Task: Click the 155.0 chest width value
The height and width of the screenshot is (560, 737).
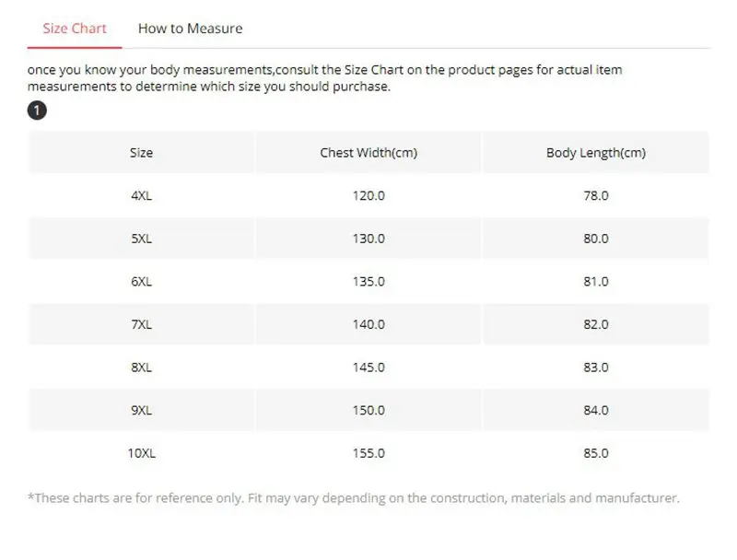Action: tap(368, 453)
